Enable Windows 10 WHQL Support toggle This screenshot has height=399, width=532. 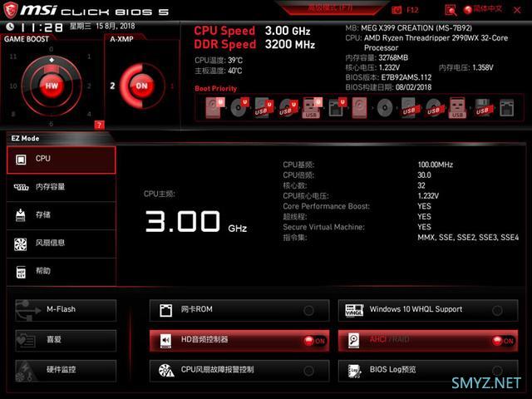coord(497,310)
